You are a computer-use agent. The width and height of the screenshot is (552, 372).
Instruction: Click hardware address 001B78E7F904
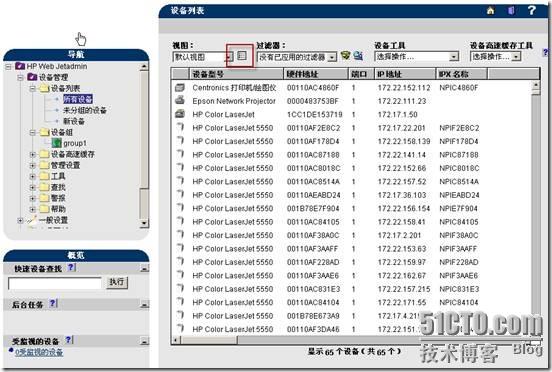pyautogui.click(x=313, y=209)
